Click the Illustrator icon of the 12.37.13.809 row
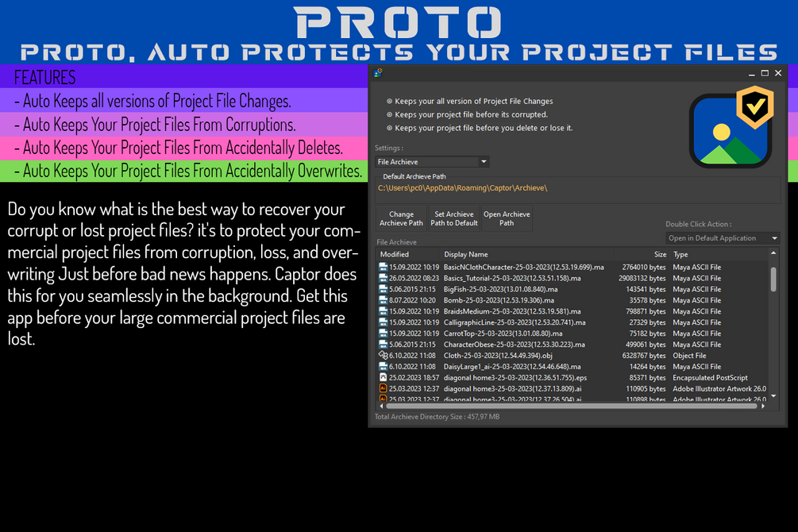Screen dimensions: 798x532 coord(384,388)
